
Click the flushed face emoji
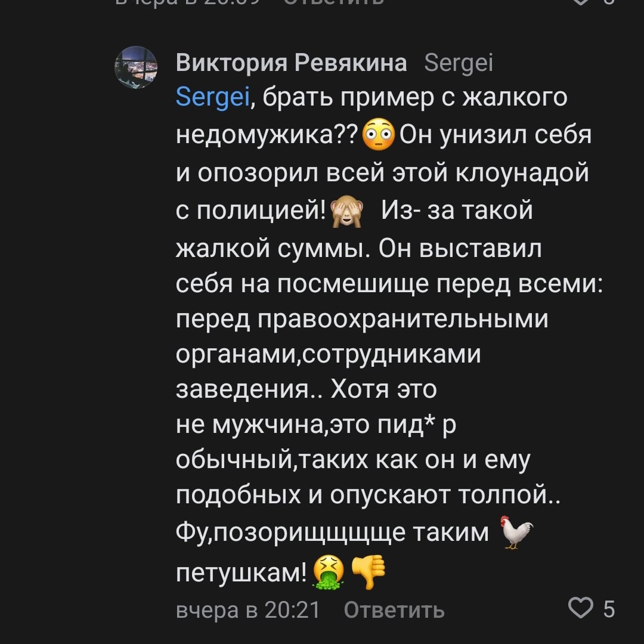click(378, 135)
